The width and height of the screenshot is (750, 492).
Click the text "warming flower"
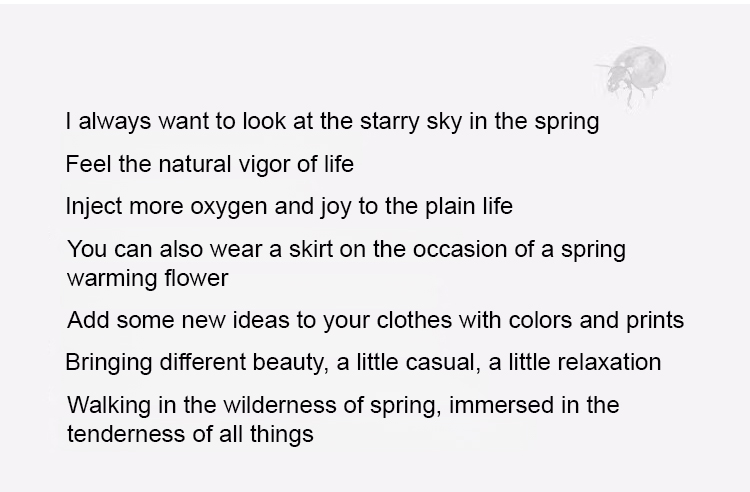click(147, 276)
